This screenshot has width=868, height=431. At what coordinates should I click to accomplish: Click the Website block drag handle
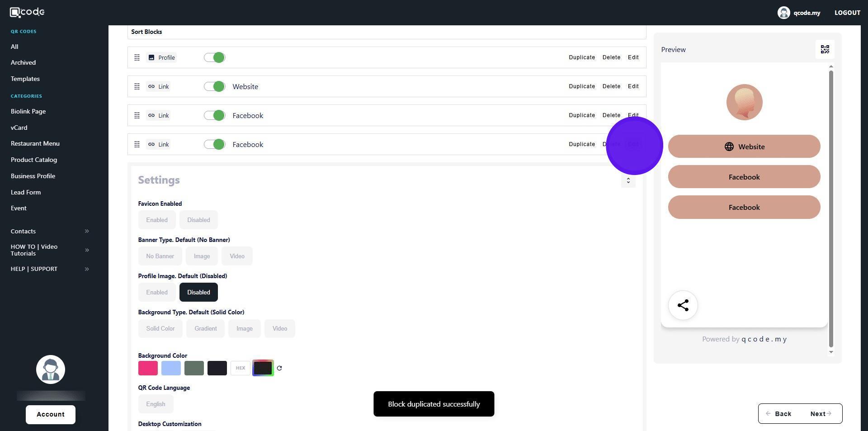137,86
